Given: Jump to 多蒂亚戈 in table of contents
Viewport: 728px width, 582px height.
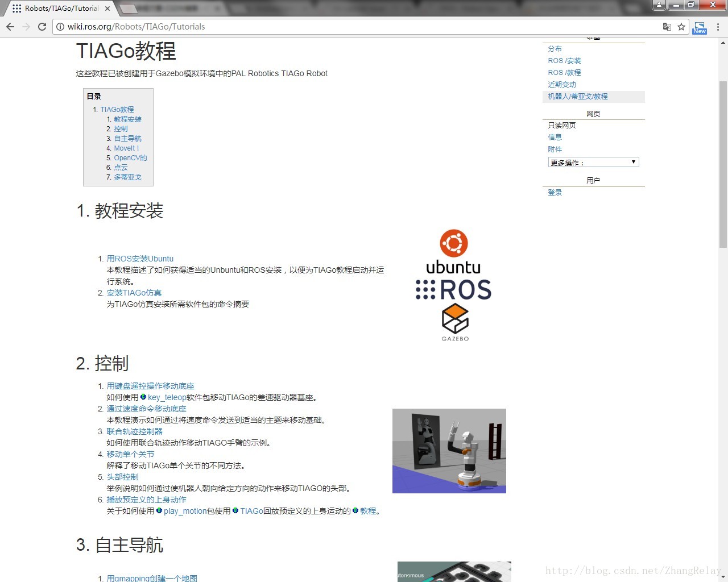Looking at the screenshot, I should [x=127, y=177].
